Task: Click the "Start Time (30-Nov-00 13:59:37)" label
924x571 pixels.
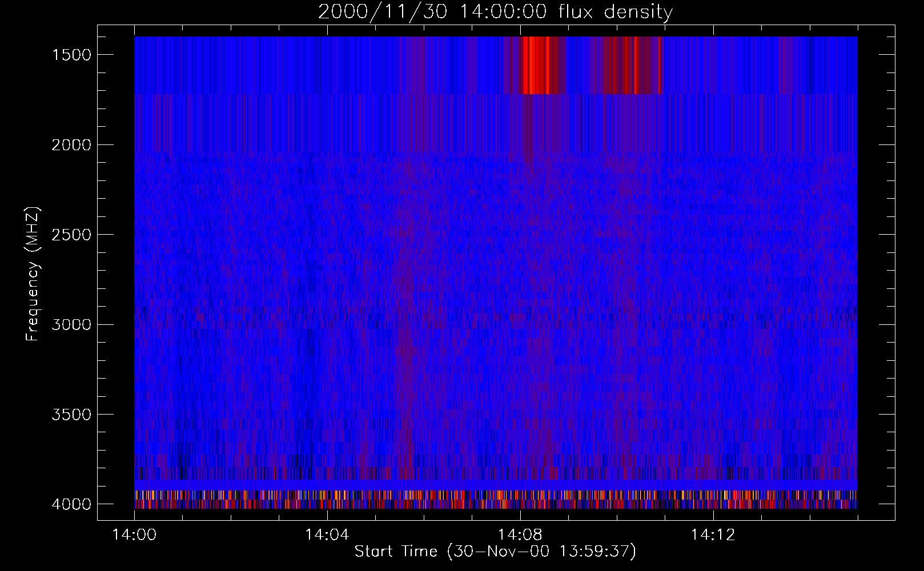Action: [x=495, y=552]
